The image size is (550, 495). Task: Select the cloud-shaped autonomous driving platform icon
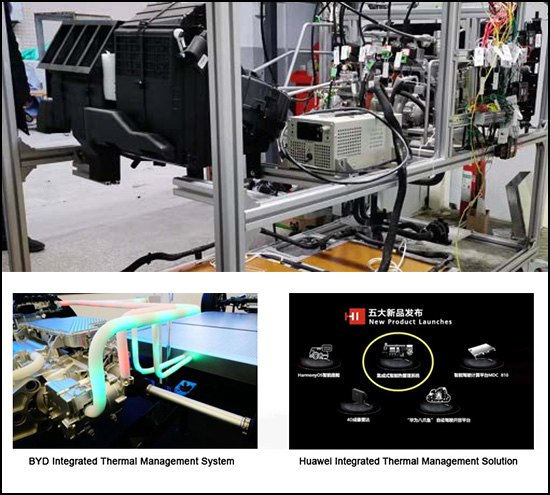click(437, 396)
